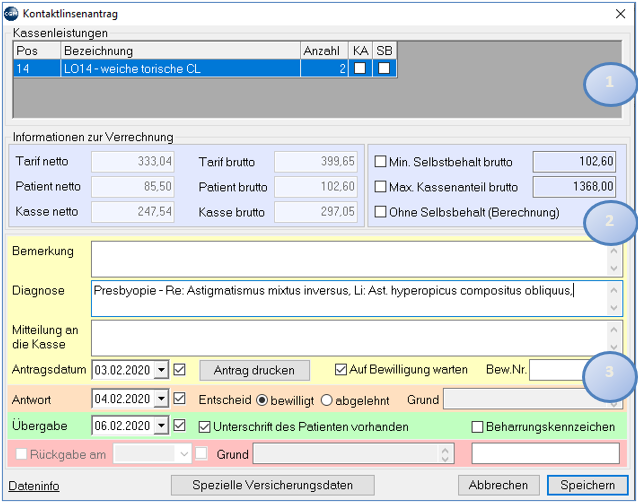This screenshot has width=638, height=503.
Task: Toggle the SB checkbox for LO14 row
Action: [x=384, y=68]
